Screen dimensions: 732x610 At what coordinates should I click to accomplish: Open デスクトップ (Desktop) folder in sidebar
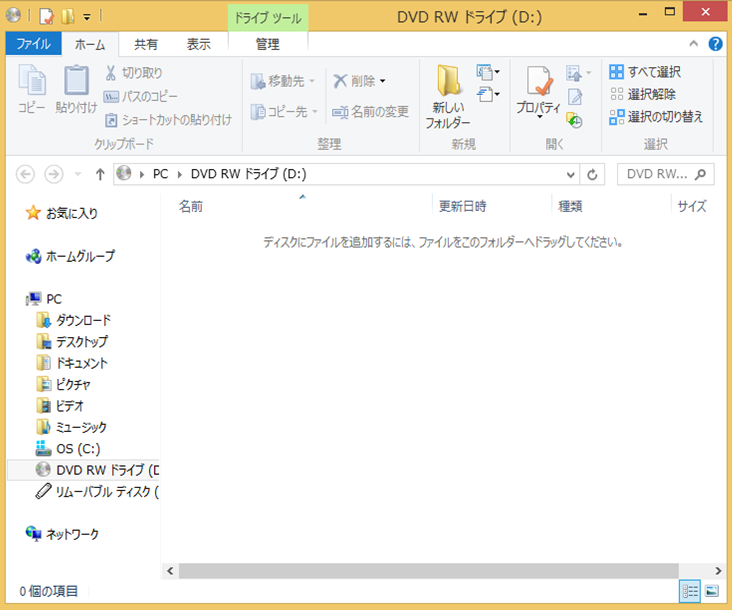point(72,342)
